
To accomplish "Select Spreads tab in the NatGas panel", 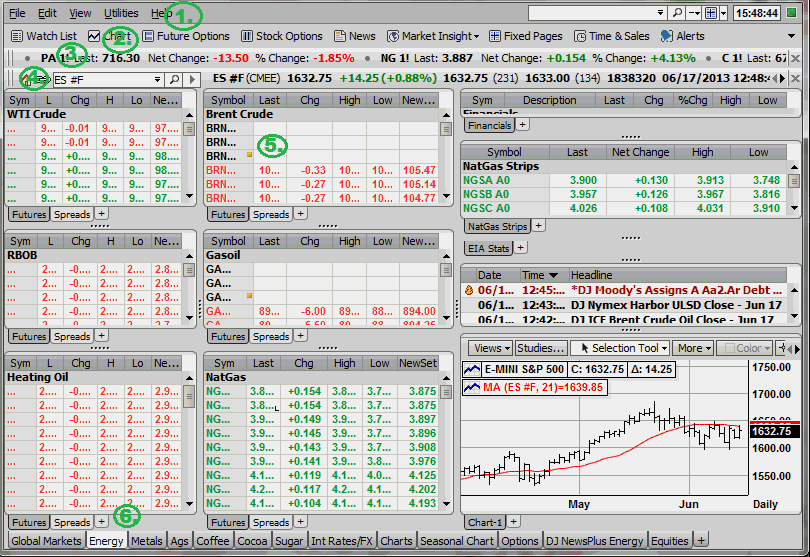I will click(x=271, y=522).
